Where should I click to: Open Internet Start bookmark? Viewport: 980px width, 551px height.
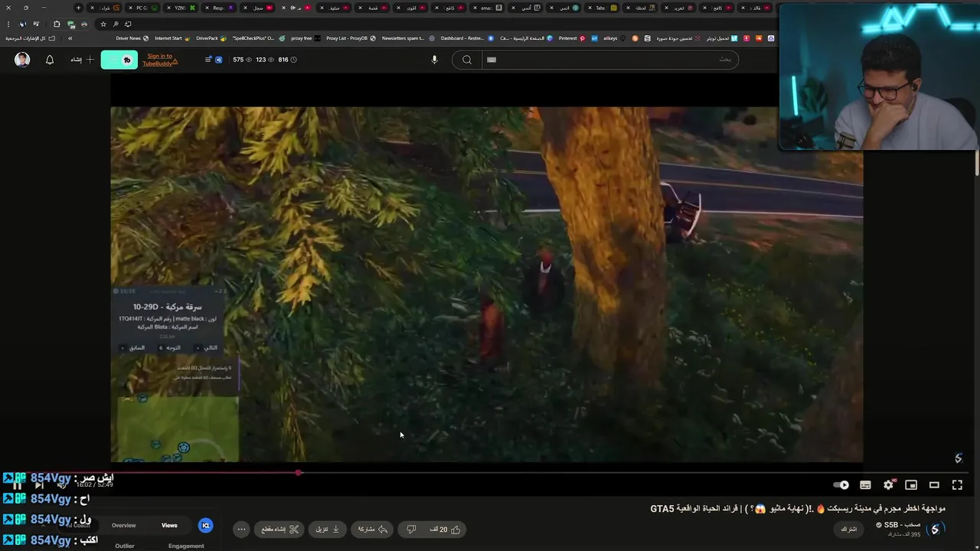click(x=172, y=38)
